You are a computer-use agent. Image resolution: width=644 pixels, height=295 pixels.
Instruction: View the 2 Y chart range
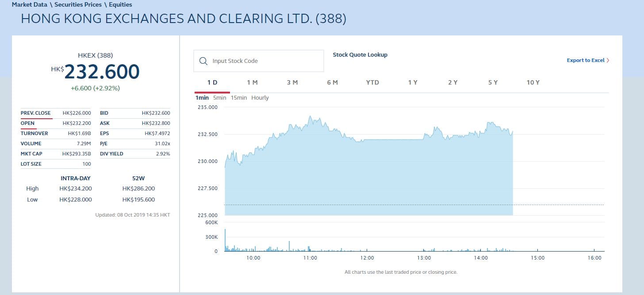click(452, 83)
